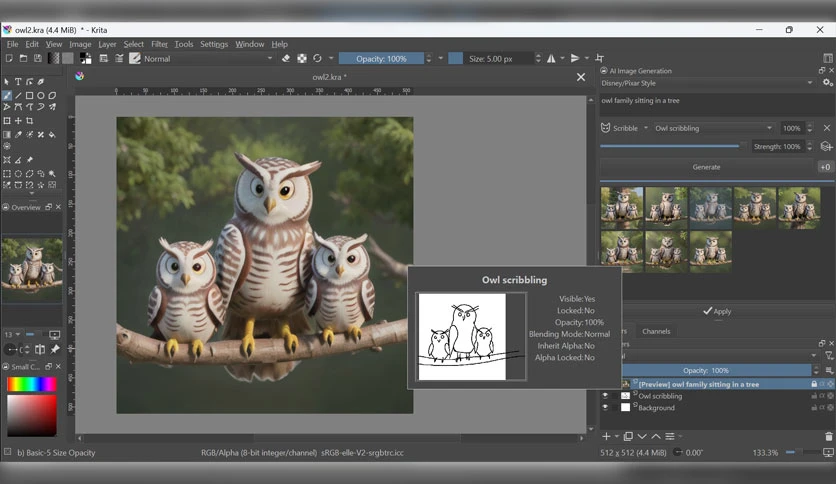
Task: Expand the add layer dropdown arrow
Action: click(616, 437)
